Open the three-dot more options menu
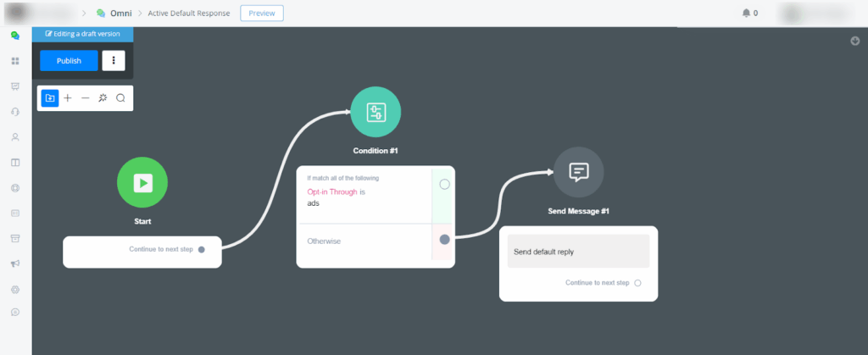The width and height of the screenshot is (868, 355). click(x=114, y=61)
